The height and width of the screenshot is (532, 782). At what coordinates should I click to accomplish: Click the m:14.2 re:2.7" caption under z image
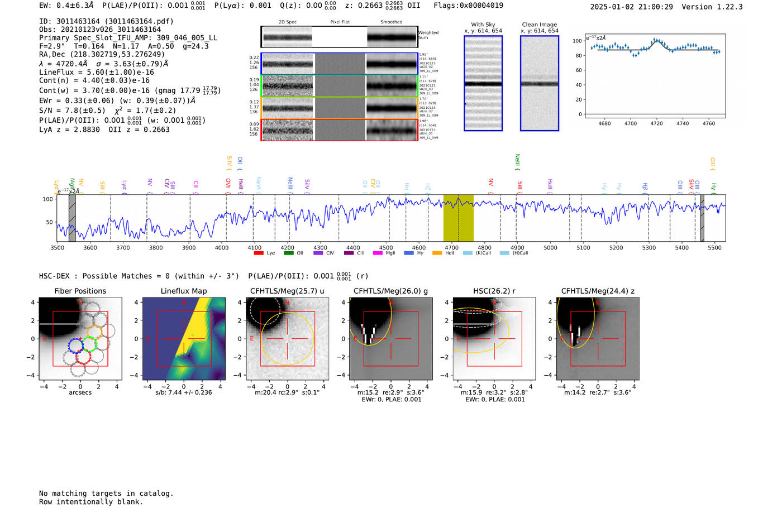[x=598, y=392]
